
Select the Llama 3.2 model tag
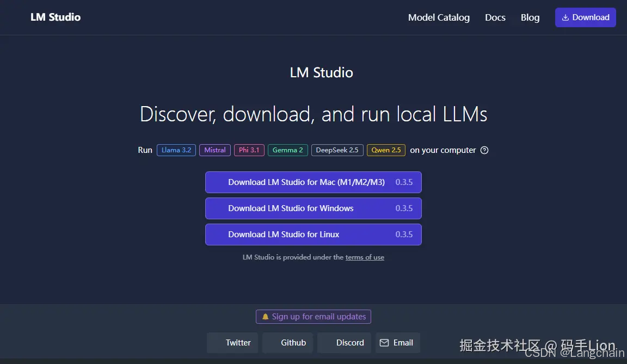[176, 150]
